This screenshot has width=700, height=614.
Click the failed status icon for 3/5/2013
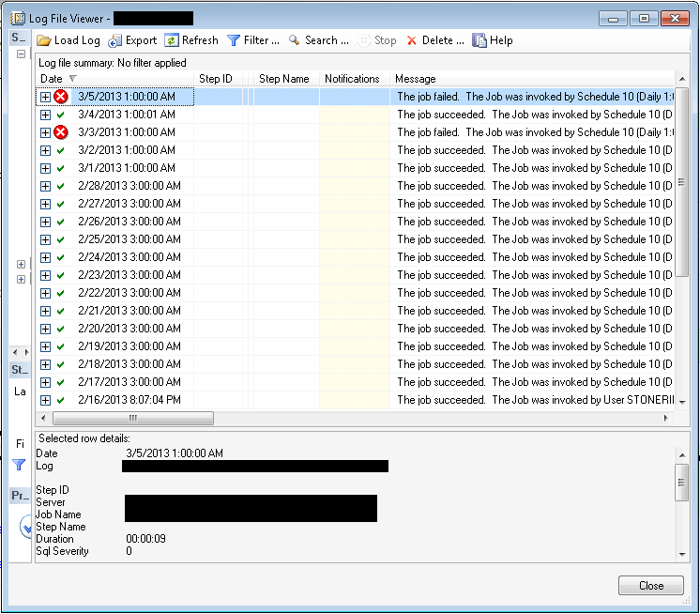click(61, 97)
